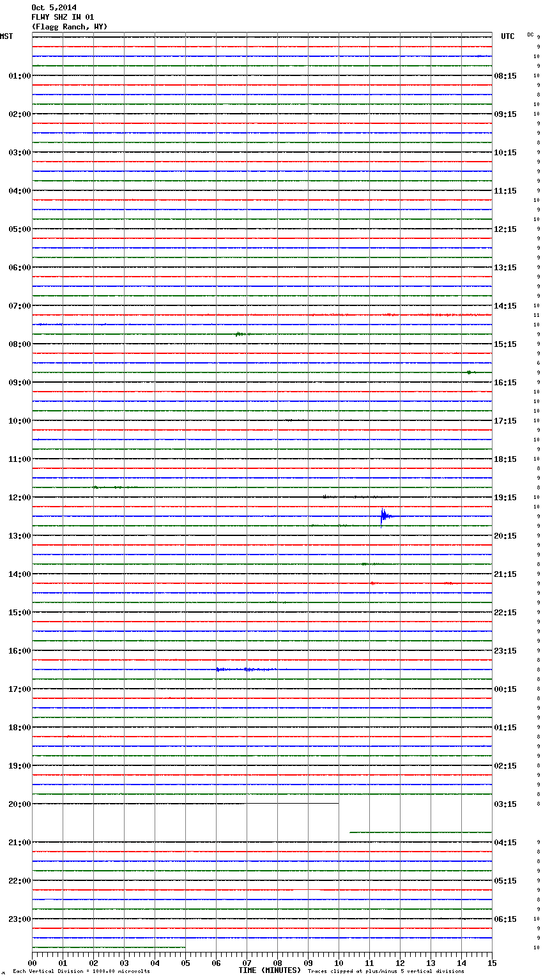Click the isolated green segment before 21:00

(x=420, y=832)
